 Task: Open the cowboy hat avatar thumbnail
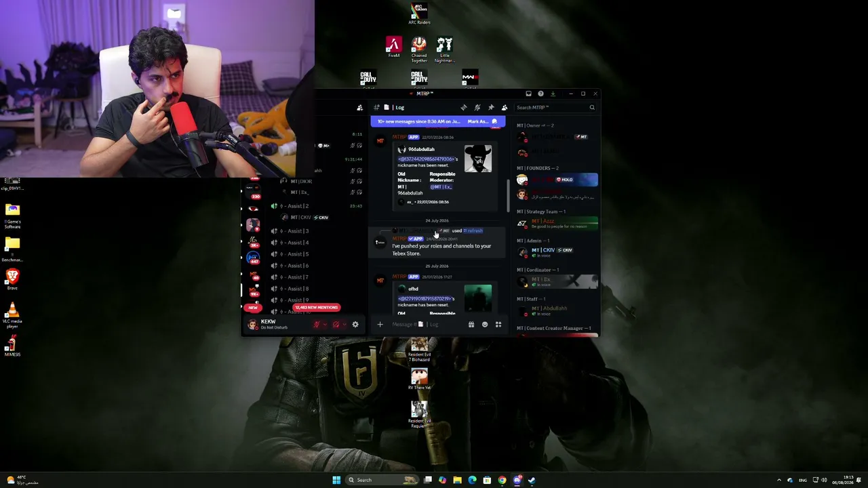pos(478,159)
